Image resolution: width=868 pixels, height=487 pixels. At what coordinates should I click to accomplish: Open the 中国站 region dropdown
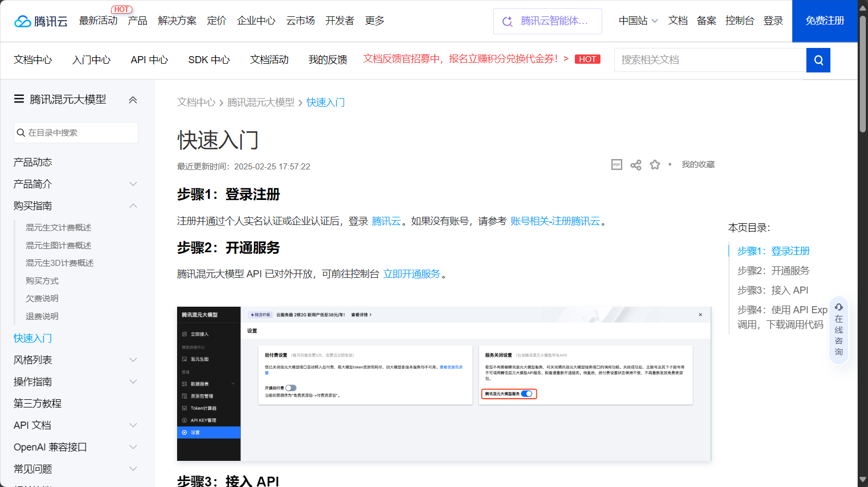pos(638,21)
